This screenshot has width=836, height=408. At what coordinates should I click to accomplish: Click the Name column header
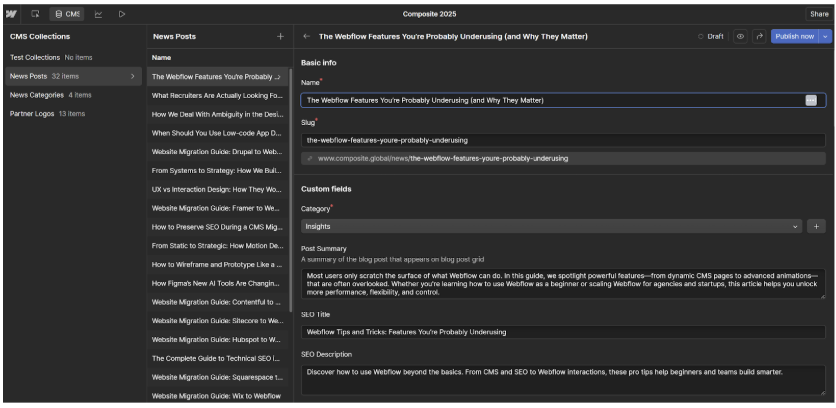coord(162,57)
